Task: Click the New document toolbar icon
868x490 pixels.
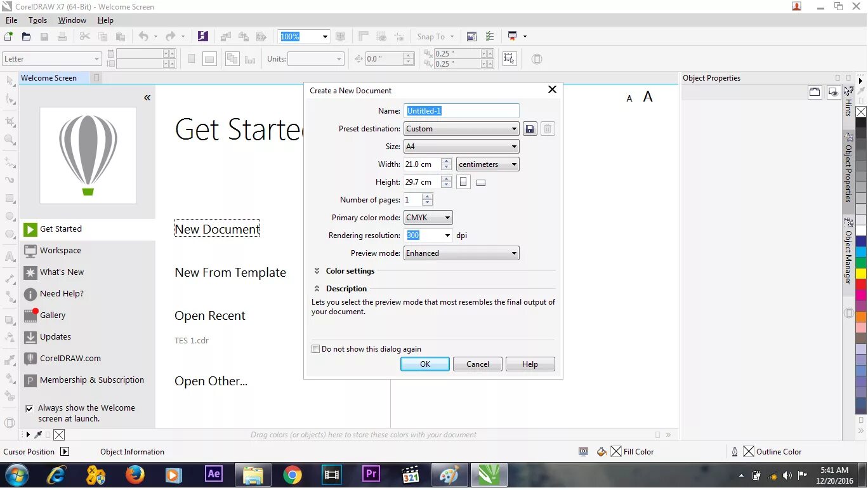Action: tap(9, 37)
